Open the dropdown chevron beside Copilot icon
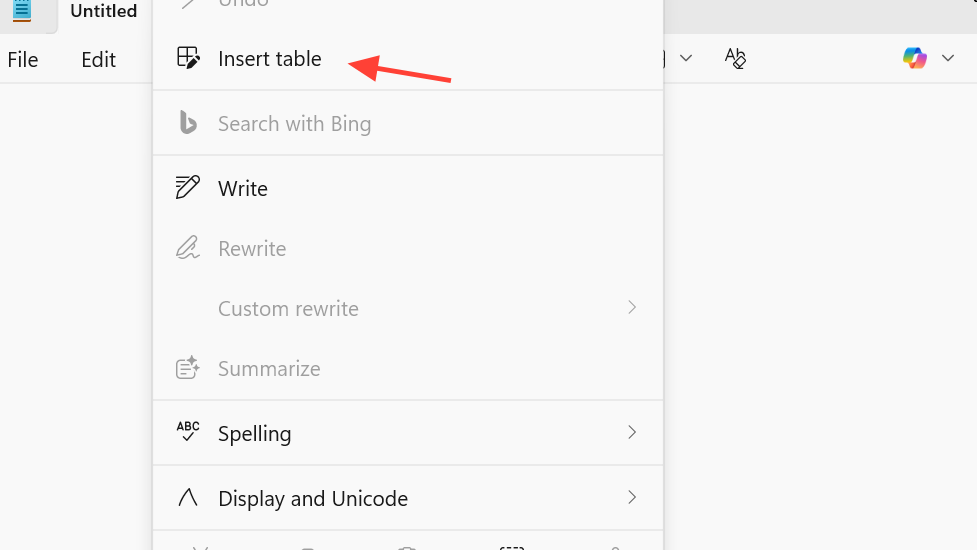This screenshot has width=977, height=550. pos(948,58)
